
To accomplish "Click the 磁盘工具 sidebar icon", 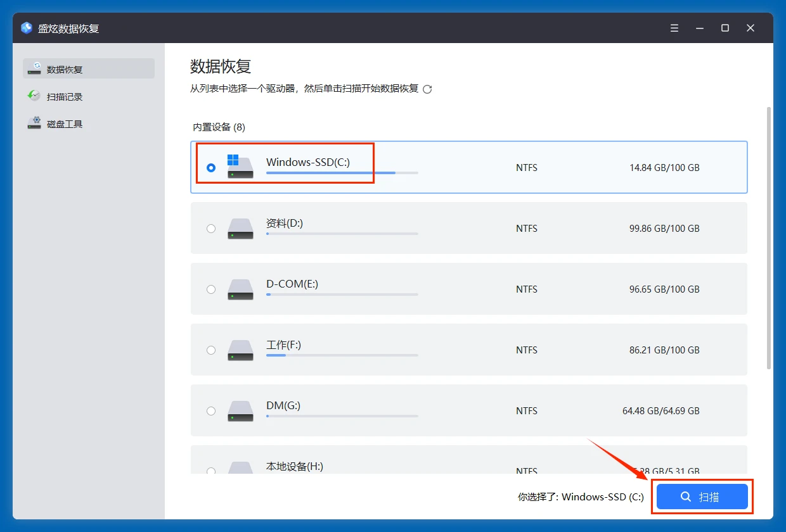I will click(x=34, y=123).
